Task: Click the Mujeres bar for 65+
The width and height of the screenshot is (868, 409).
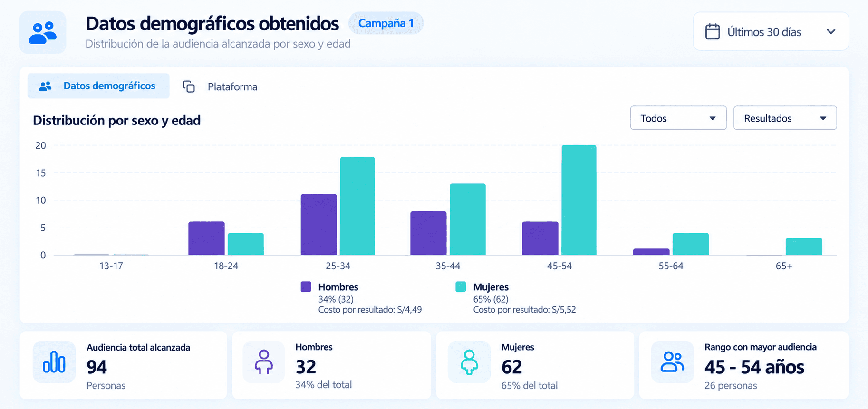Action: point(804,247)
